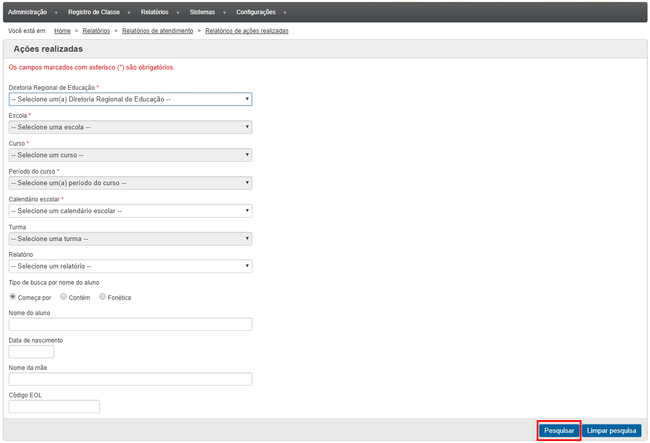The height and width of the screenshot is (443, 650).
Task: Open Relatórios de ações realizadas breadcrumb
Action: [247, 31]
